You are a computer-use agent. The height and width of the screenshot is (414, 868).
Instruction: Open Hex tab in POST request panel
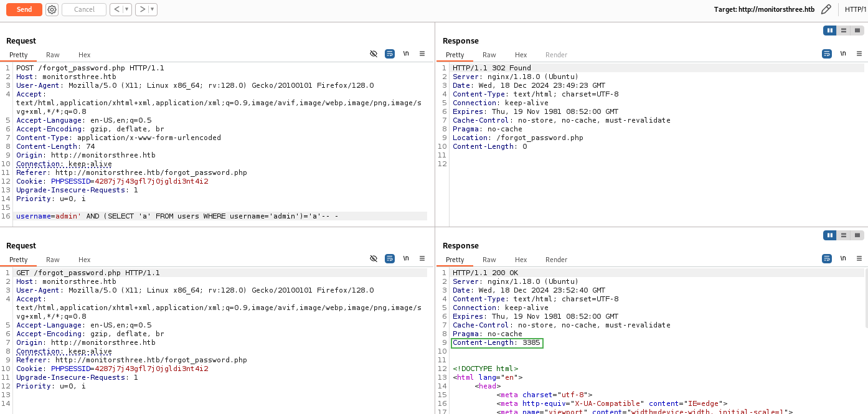coord(85,55)
